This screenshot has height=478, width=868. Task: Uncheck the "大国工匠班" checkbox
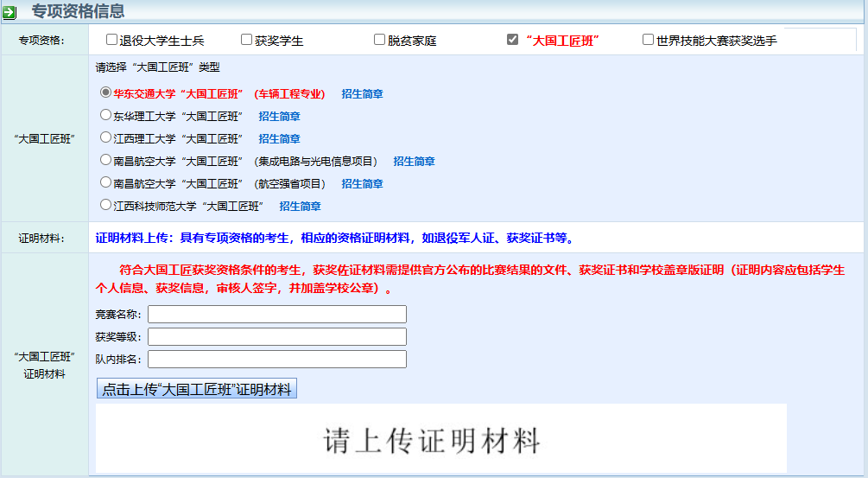pos(513,39)
